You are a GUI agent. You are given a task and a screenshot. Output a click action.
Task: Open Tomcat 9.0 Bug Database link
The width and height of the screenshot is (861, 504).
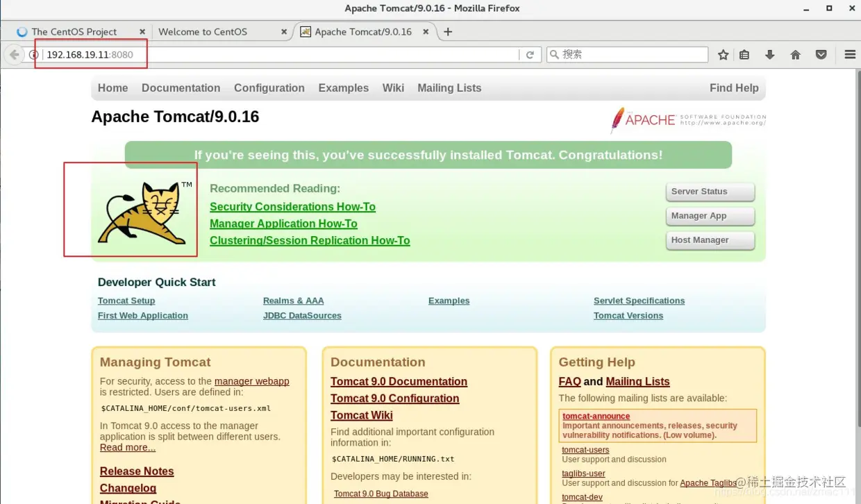point(381,494)
